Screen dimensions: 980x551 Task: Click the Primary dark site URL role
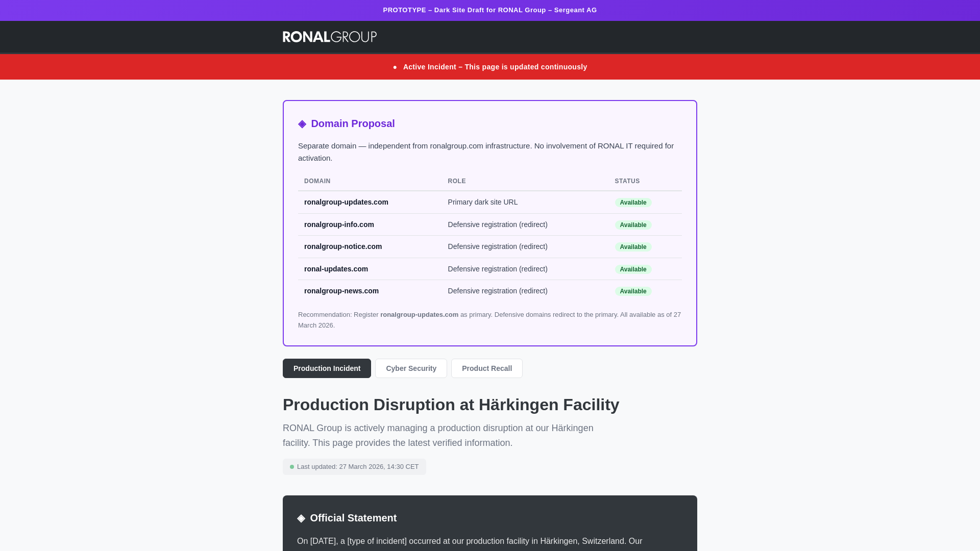point(483,202)
